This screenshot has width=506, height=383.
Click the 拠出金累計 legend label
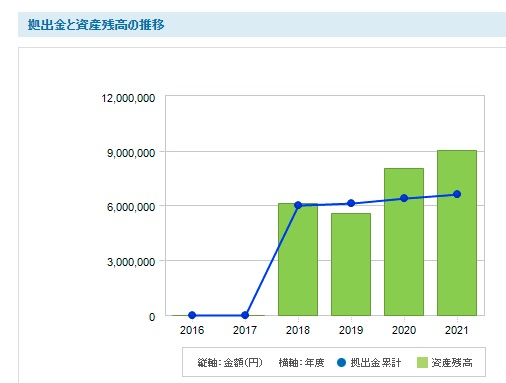pos(376,363)
